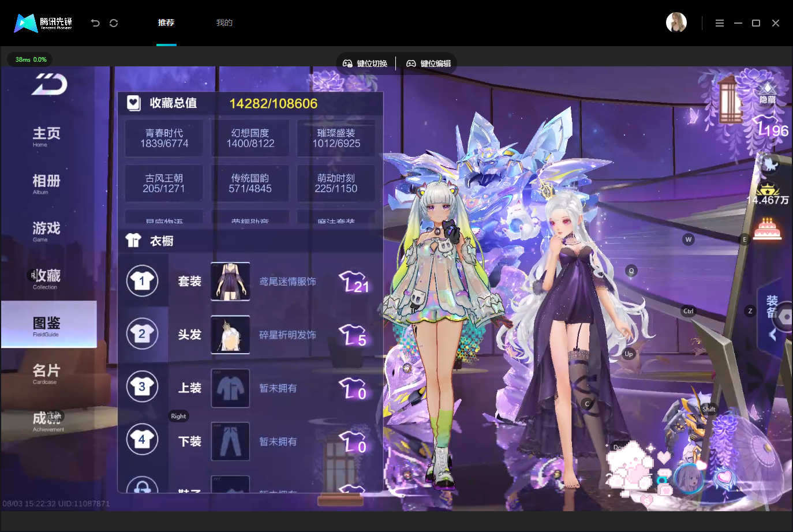
Task: Select wardrobe slot 3 shirt icon
Action: (x=142, y=387)
